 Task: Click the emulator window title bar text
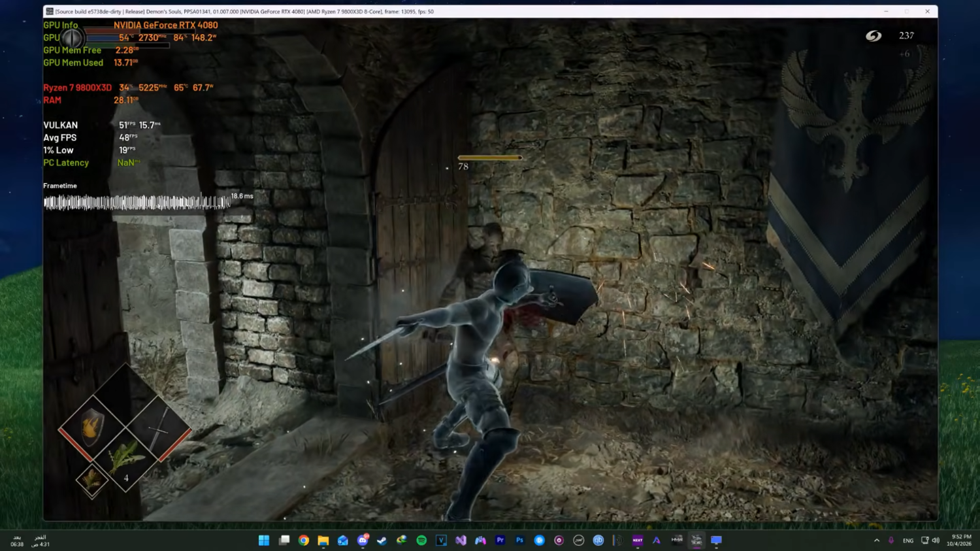point(244,11)
